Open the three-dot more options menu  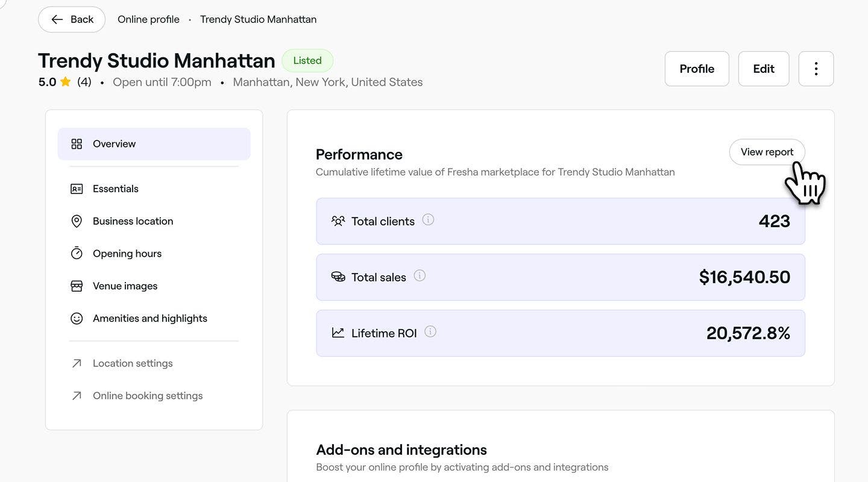pos(816,69)
